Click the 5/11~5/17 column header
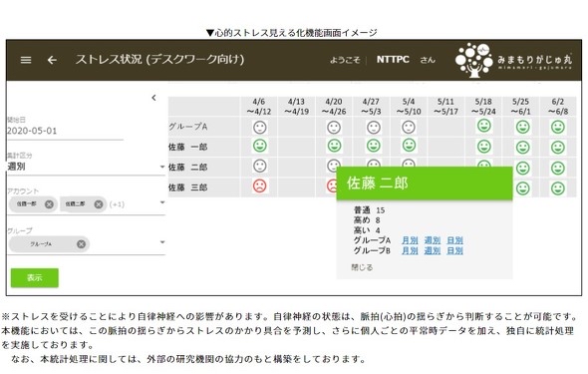 coord(445,107)
